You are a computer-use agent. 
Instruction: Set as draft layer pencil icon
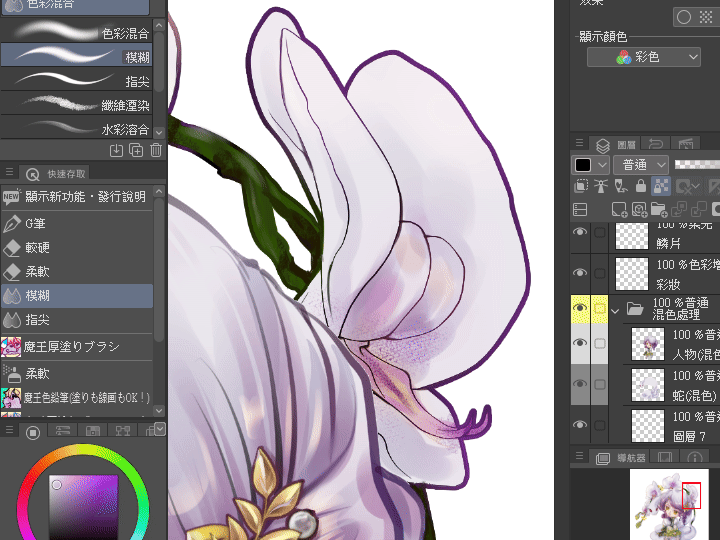[x=621, y=186]
